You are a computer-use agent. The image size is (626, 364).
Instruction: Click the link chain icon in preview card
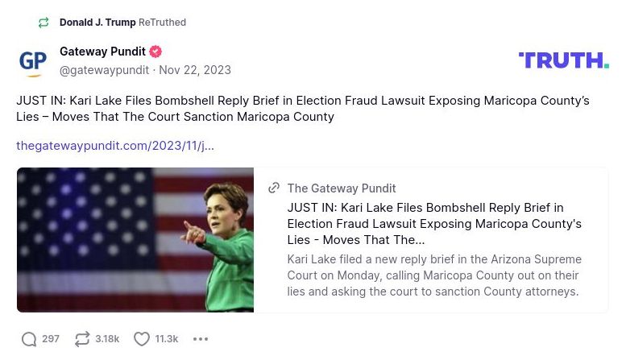pos(274,188)
